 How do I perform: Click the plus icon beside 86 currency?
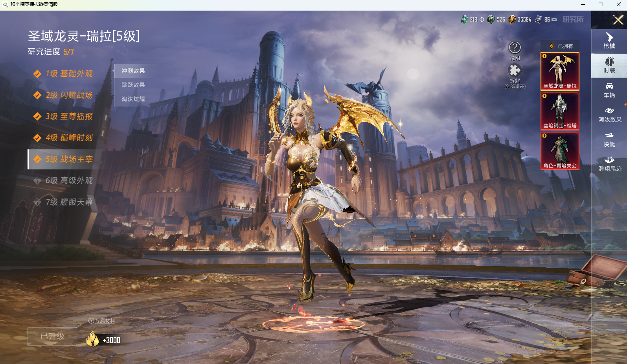click(554, 19)
